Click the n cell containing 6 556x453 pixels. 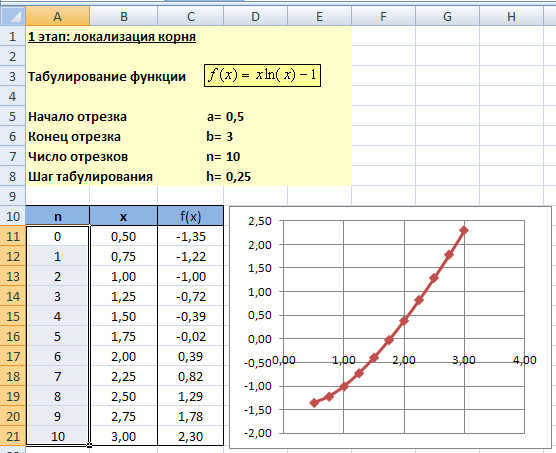57,356
